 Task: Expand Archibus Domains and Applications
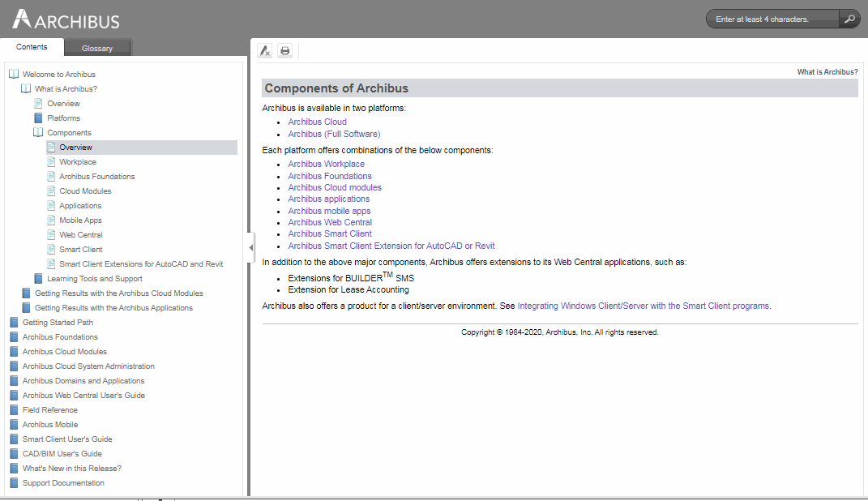(x=14, y=380)
